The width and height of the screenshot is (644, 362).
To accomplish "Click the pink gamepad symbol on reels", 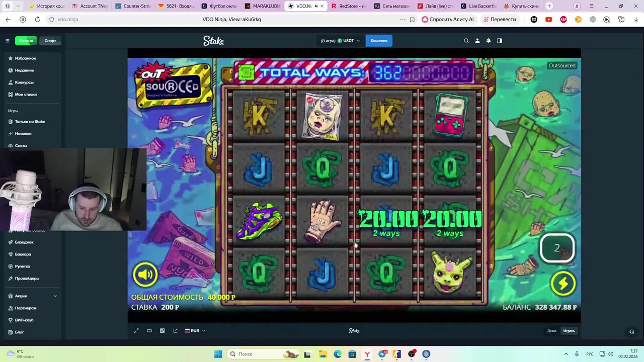I will coord(450,115).
